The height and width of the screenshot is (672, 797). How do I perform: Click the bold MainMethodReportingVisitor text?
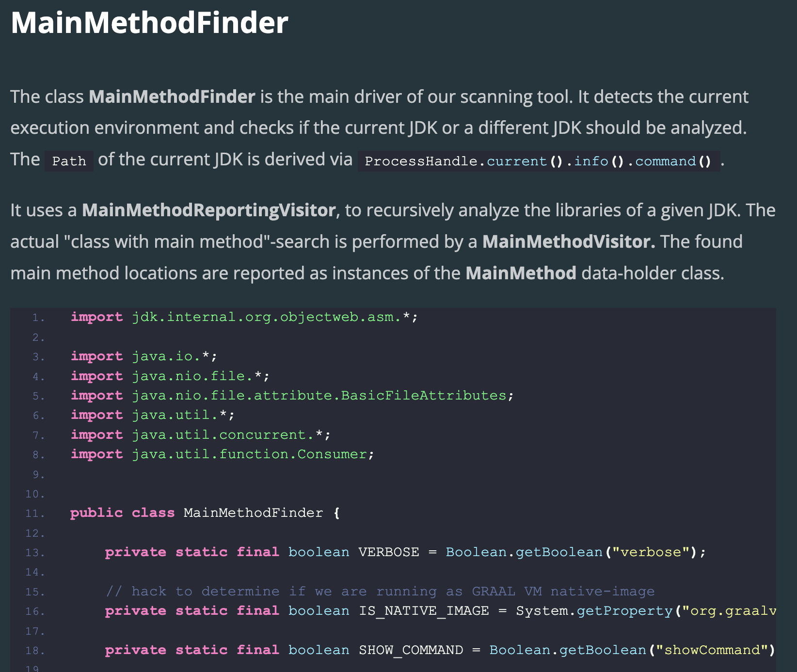coord(209,210)
